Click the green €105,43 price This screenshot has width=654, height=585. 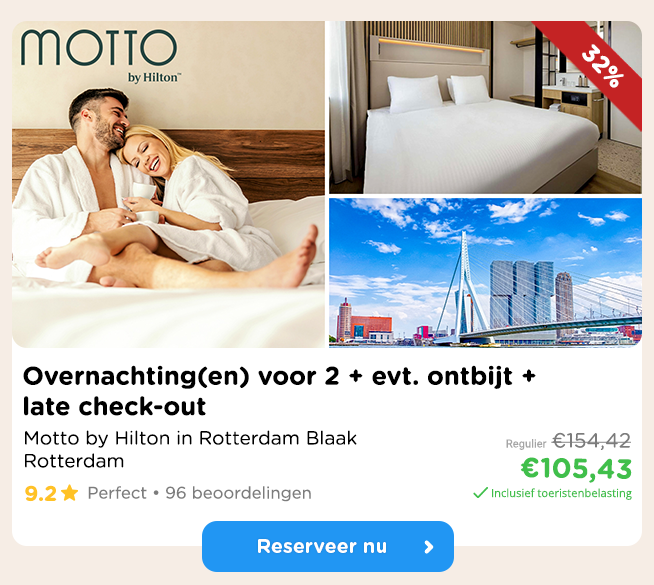[x=576, y=468]
